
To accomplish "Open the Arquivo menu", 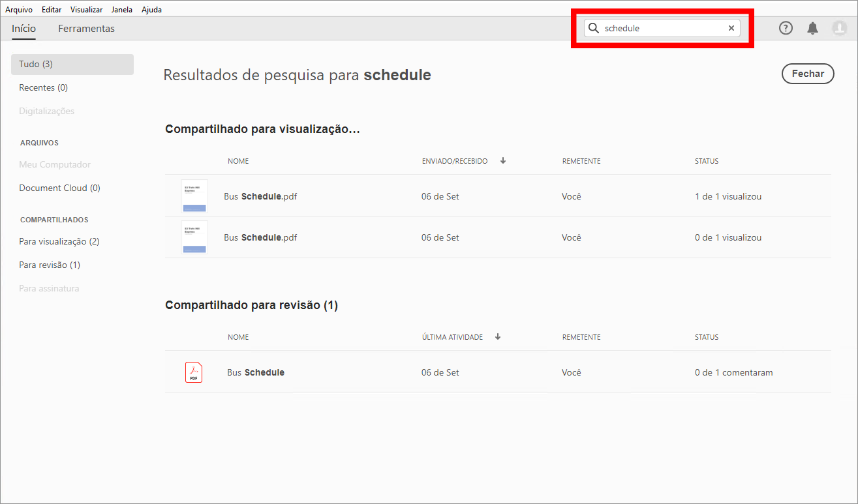I will [19, 9].
